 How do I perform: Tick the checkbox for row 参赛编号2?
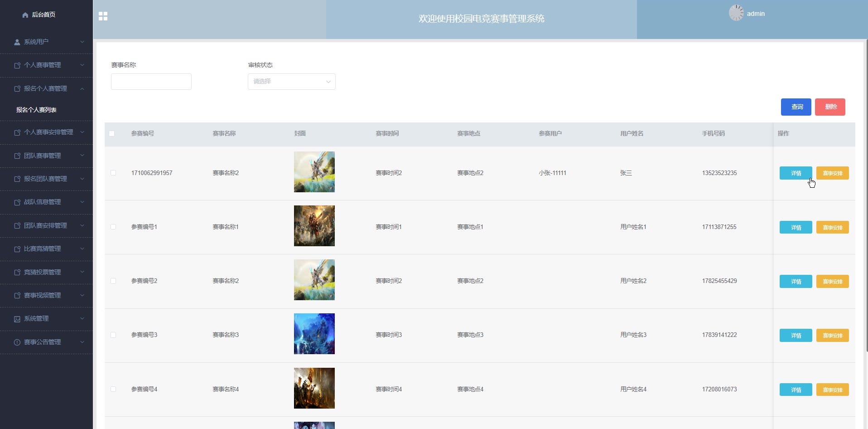click(113, 281)
